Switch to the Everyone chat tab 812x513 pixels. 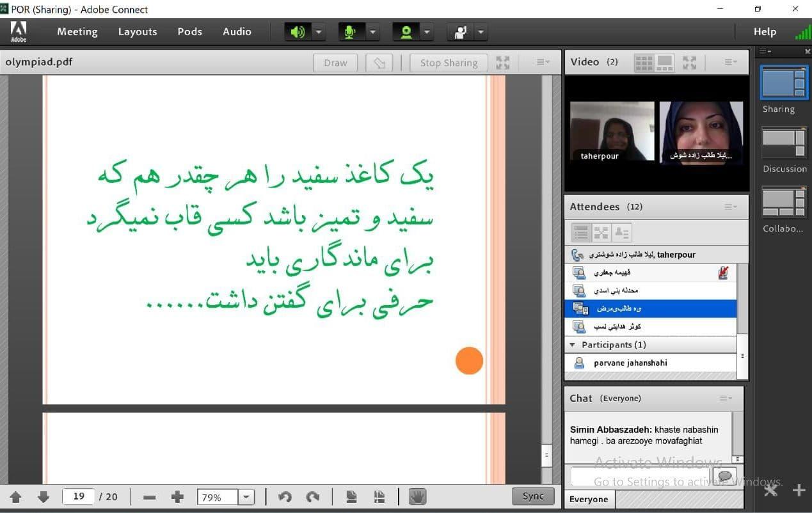[x=589, y=500]
